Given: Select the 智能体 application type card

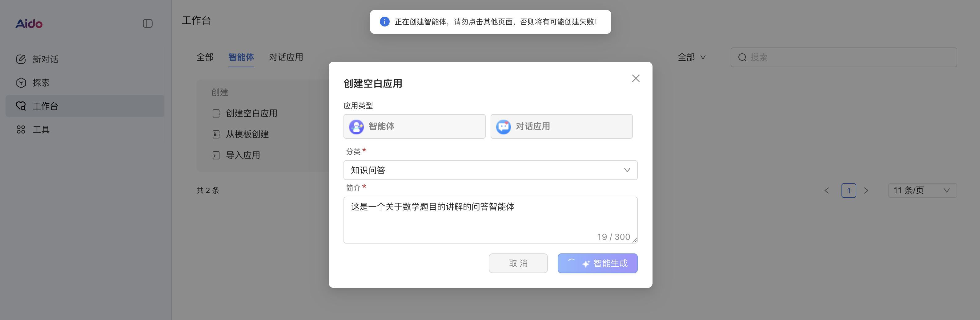Looking at the screenshot, I should [414, 126].
